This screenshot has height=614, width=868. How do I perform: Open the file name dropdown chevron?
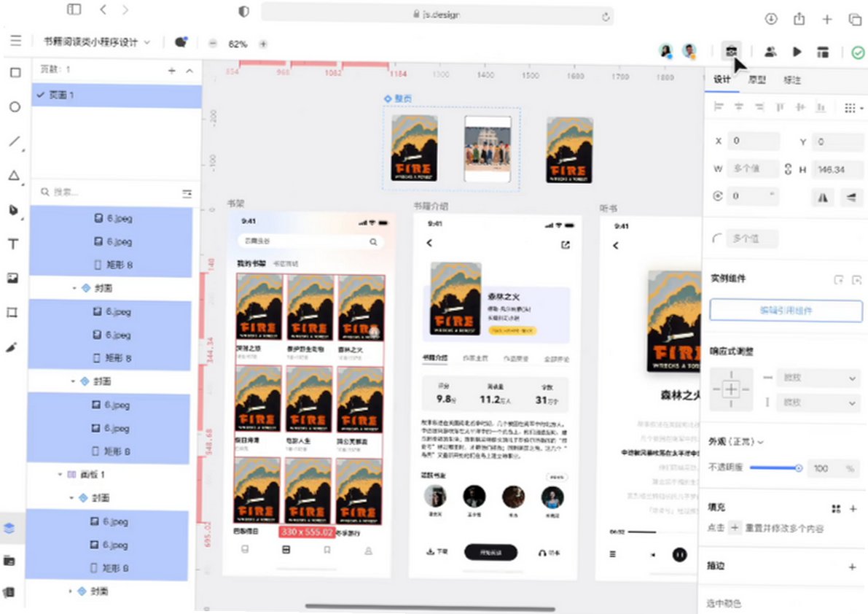tap(147, 42)
